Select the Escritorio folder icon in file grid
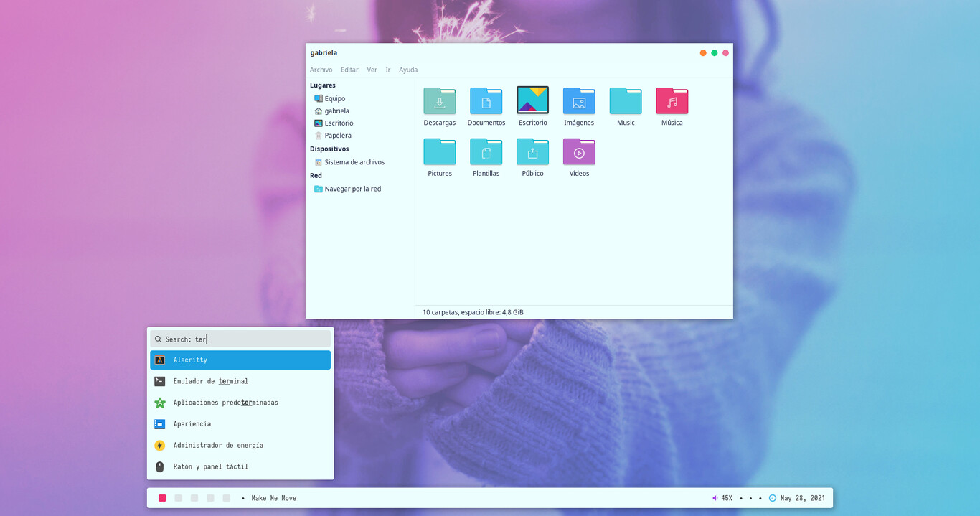 [532, 100]
